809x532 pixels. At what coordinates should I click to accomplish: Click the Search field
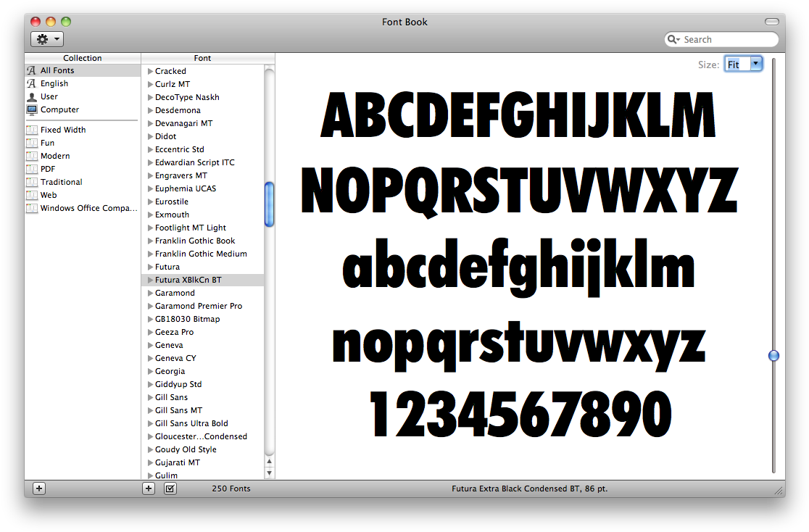click(721, 39)
